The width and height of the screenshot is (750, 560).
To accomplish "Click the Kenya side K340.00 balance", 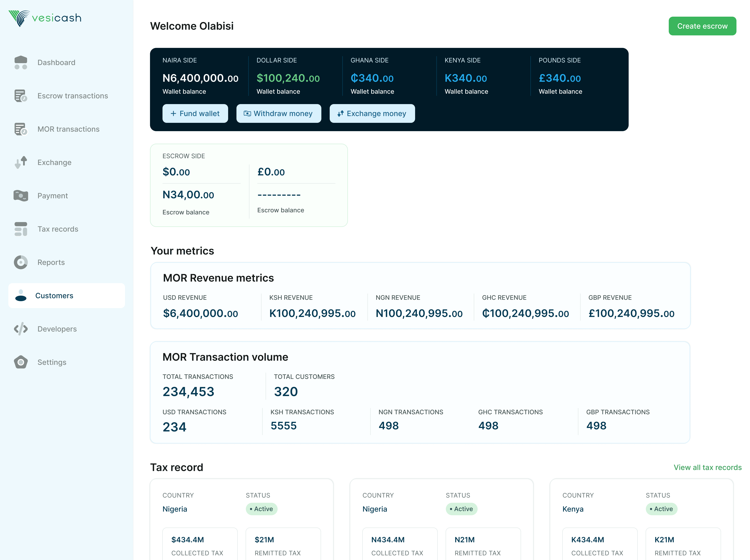I will click(x=466, y=78).
